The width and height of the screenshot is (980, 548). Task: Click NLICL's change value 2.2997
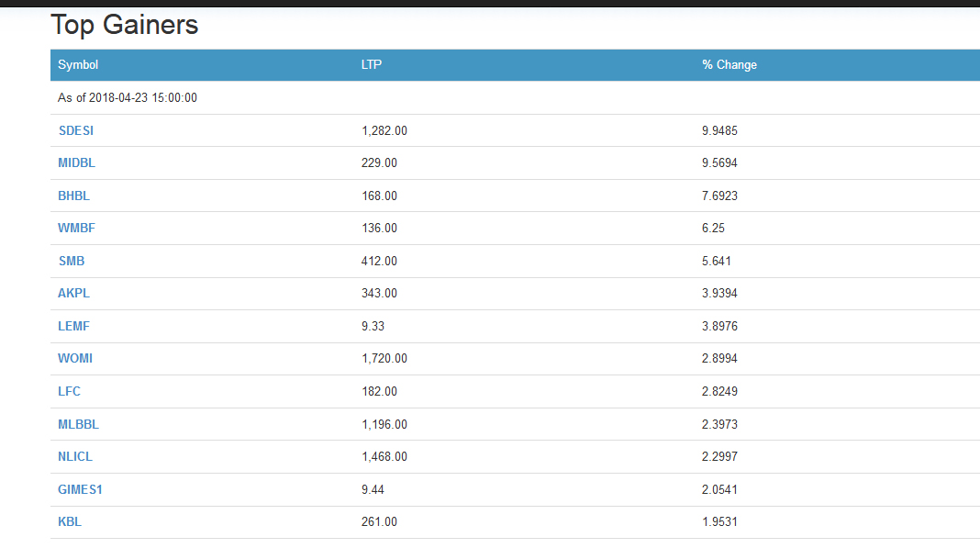[x=719, y=457]
